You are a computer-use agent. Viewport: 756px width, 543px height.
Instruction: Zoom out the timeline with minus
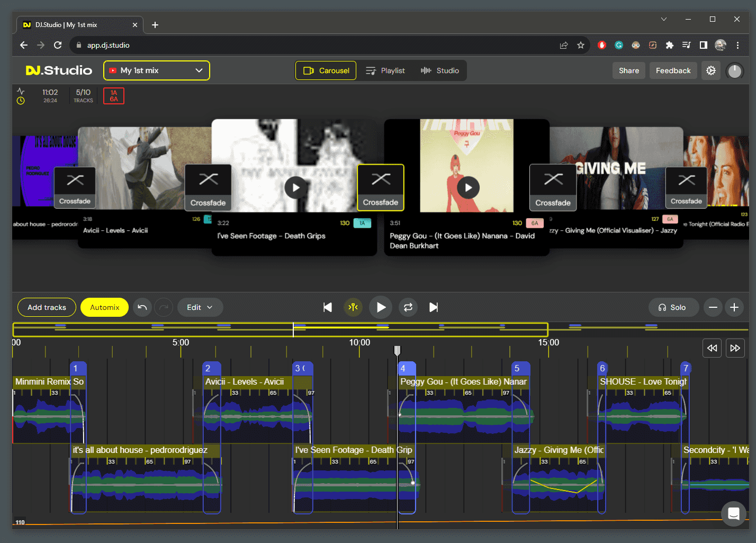pyautogui.click(x=713, y=307)
